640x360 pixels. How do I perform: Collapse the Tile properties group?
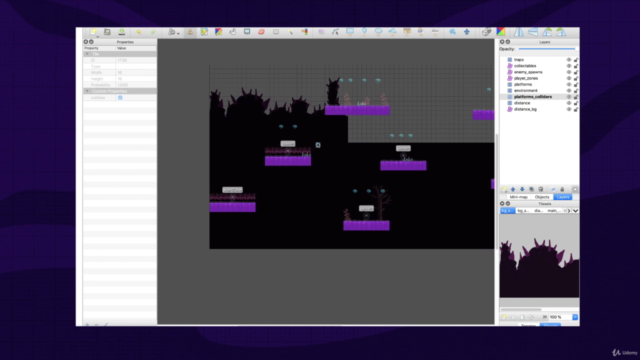(87, 54)
